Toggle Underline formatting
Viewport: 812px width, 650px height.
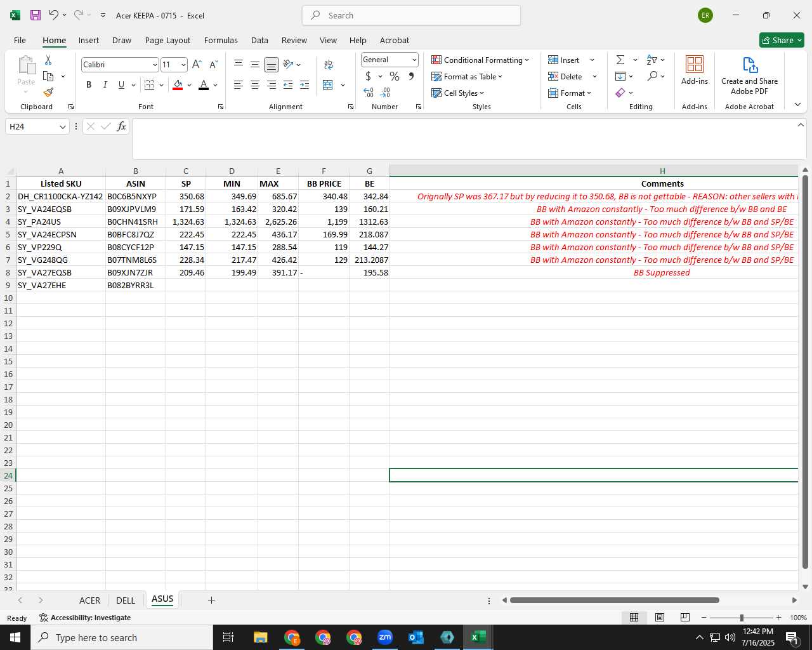coord(121,85)
